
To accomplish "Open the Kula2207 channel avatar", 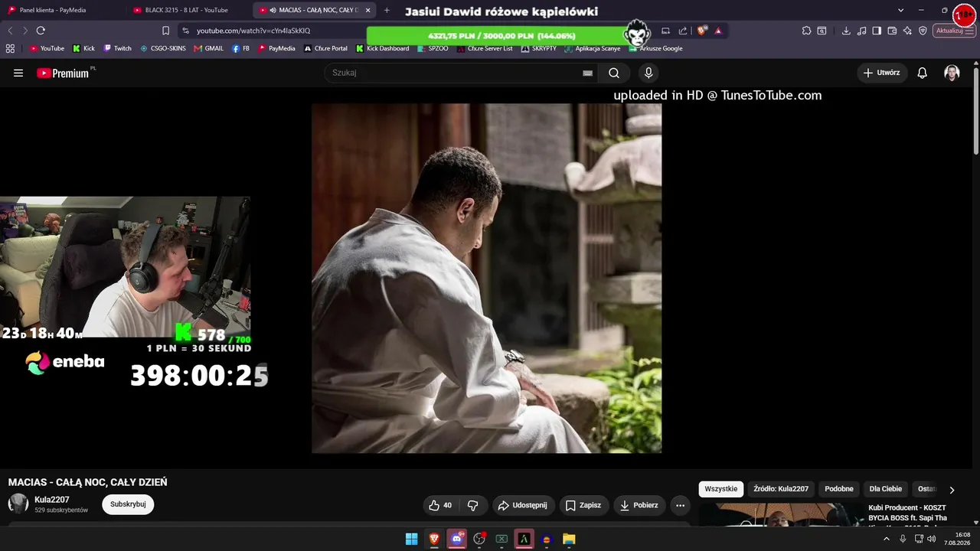I will coord(18,504).
